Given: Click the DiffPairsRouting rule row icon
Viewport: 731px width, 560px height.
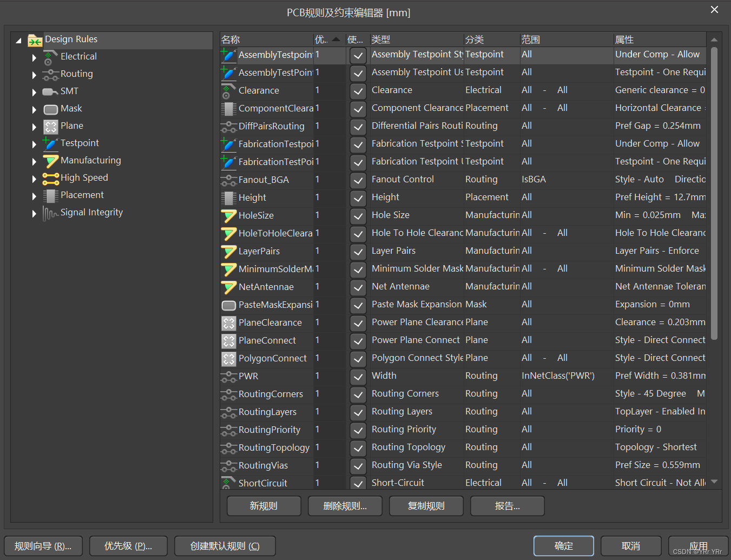Looking at the screenshot, I should coord(228,127).
